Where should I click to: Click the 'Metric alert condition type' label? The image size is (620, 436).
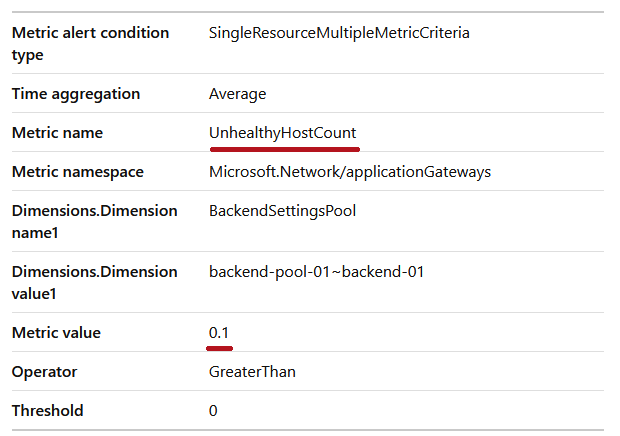(x=91, y=43)
